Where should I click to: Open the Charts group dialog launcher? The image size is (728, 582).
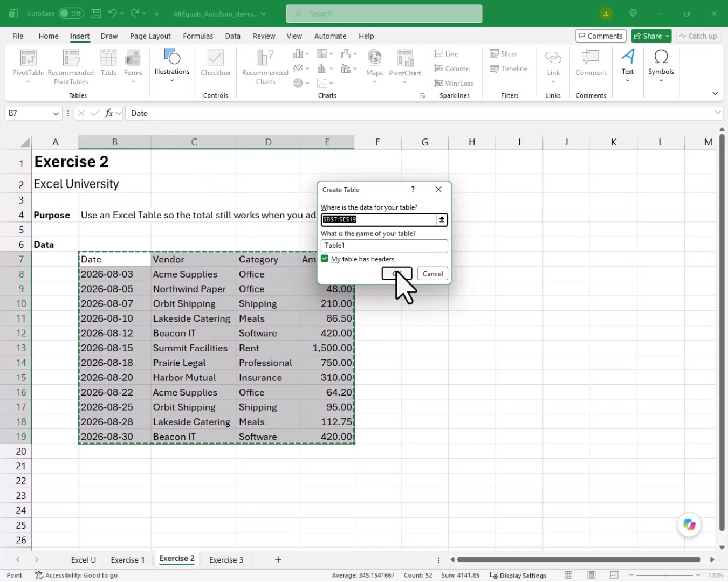(x=422, y=95)
